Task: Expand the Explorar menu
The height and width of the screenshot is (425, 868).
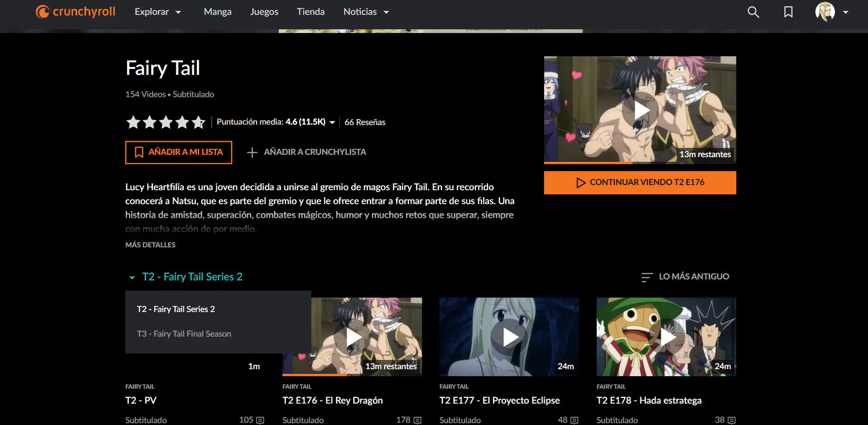Action: (x=158, y=12)
